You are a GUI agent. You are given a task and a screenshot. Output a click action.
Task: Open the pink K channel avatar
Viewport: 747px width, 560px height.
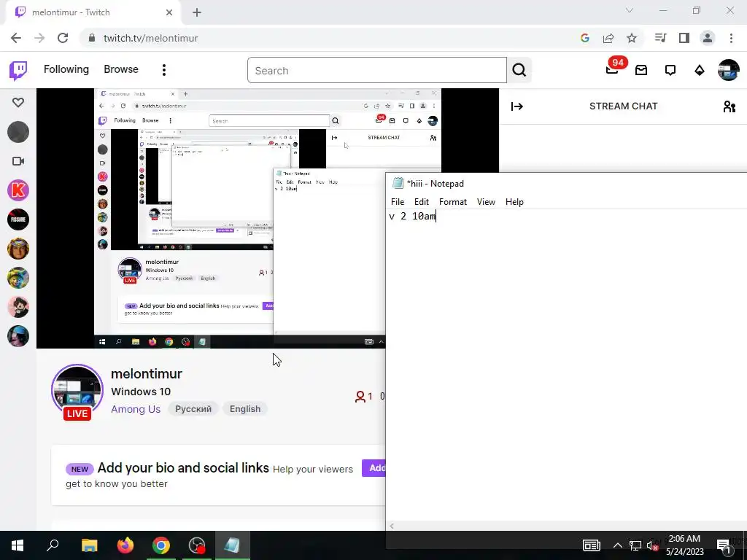pos(18,190)
